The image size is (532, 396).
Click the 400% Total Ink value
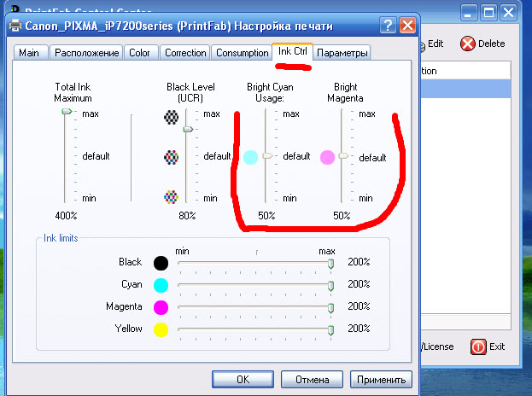point(66,216)
